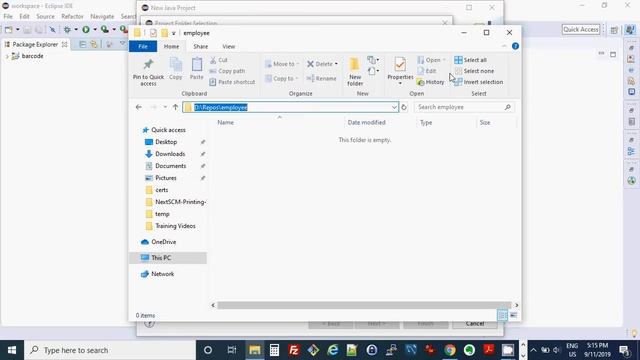Open FileZilla from the taskbar

[293, 350]
